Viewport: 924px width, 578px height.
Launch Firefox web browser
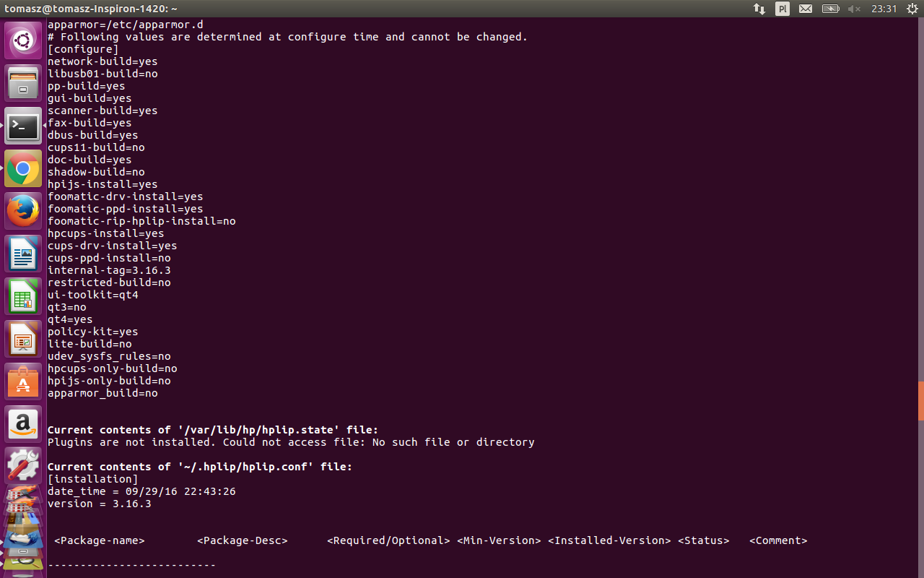click(23, 211)
